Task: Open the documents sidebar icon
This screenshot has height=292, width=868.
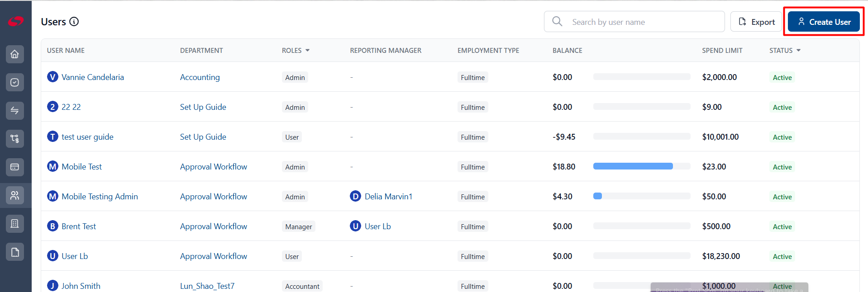Action: click(x=15, y=252)
